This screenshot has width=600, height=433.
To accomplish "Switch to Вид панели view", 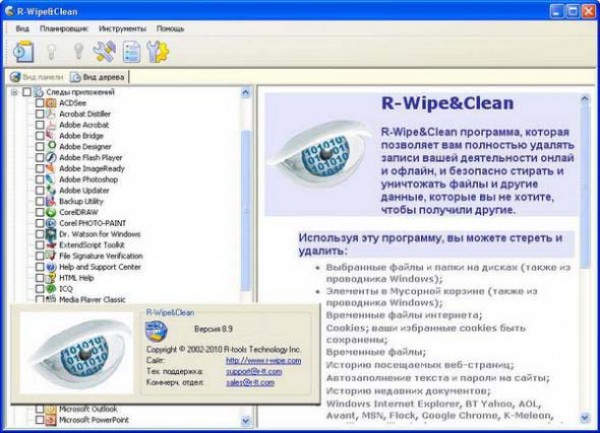I will (x=37, y=77).
